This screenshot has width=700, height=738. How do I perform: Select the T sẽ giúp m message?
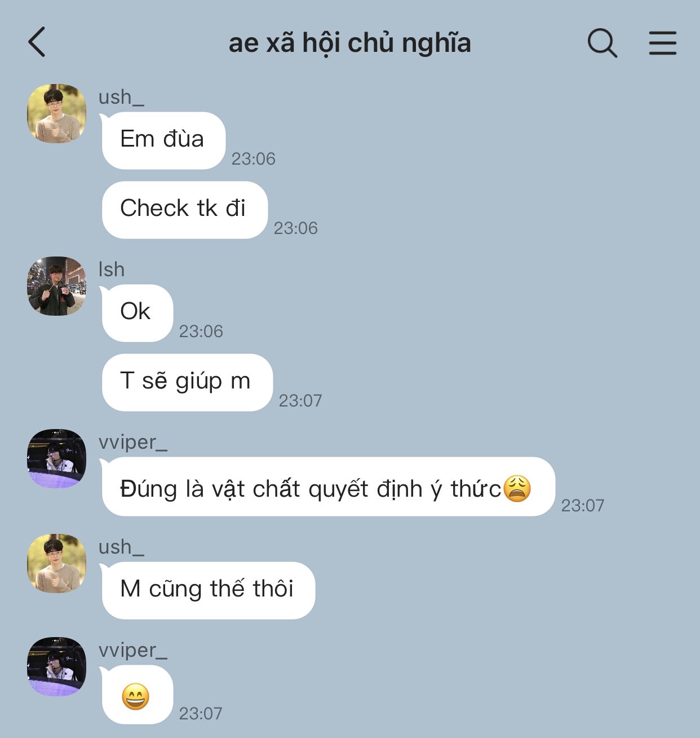tap(187, 382)
